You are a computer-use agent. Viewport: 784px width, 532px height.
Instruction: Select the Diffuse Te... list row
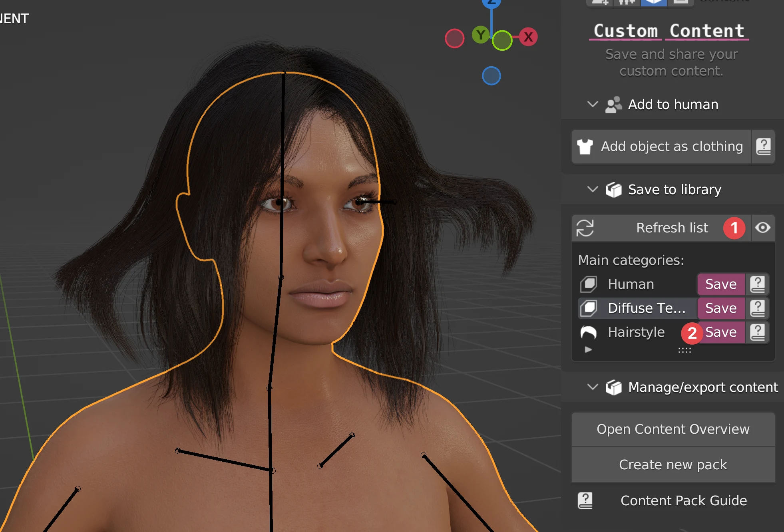(x=637, y=308)
